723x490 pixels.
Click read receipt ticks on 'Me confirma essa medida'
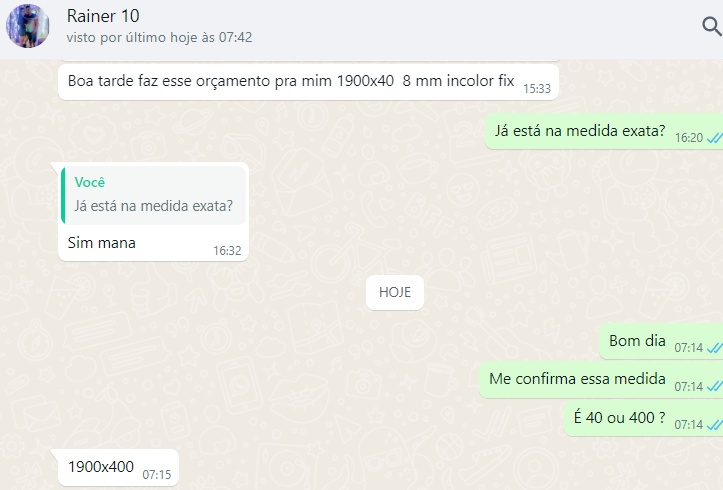tap(715, 386)
